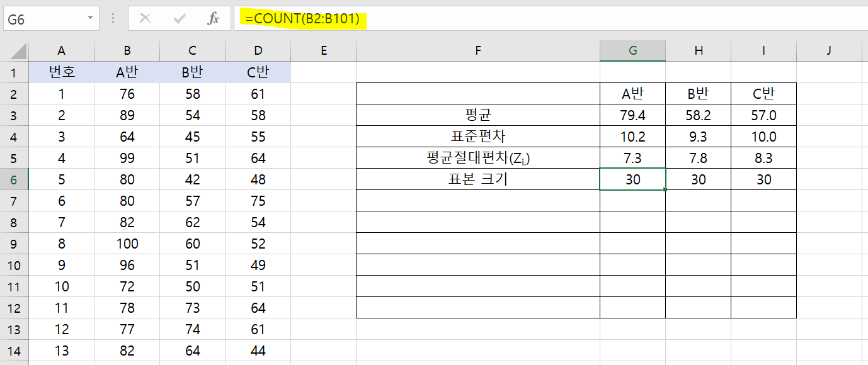Click the active cell G6
The height and width of the screenshot is (365, 868).
(633, 179)
